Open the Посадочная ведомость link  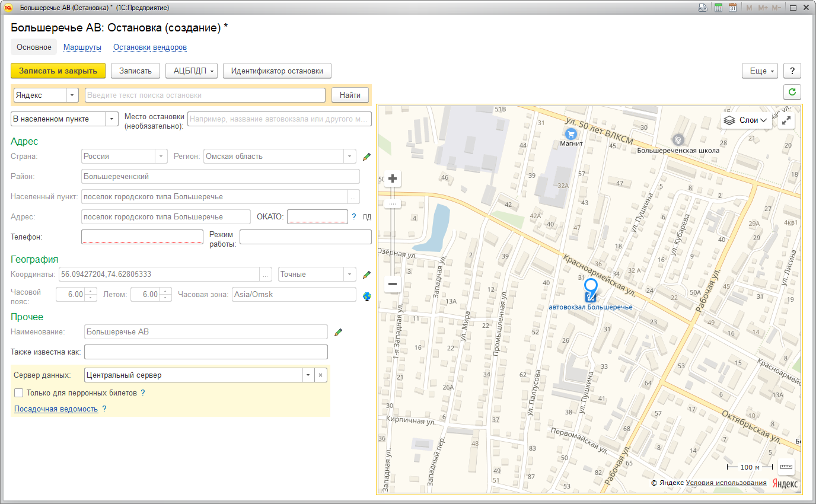(x=56, y=409)
